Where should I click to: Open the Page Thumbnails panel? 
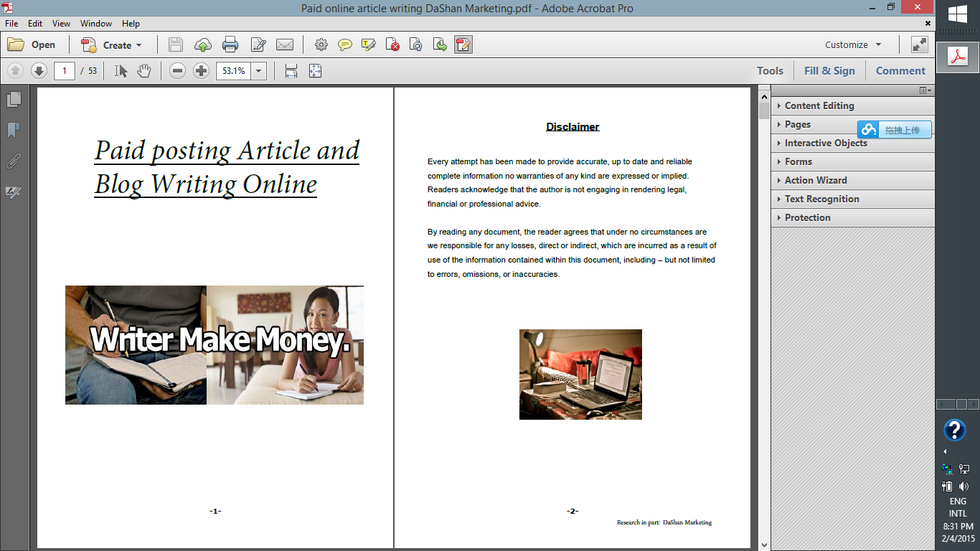click(14, 99)
